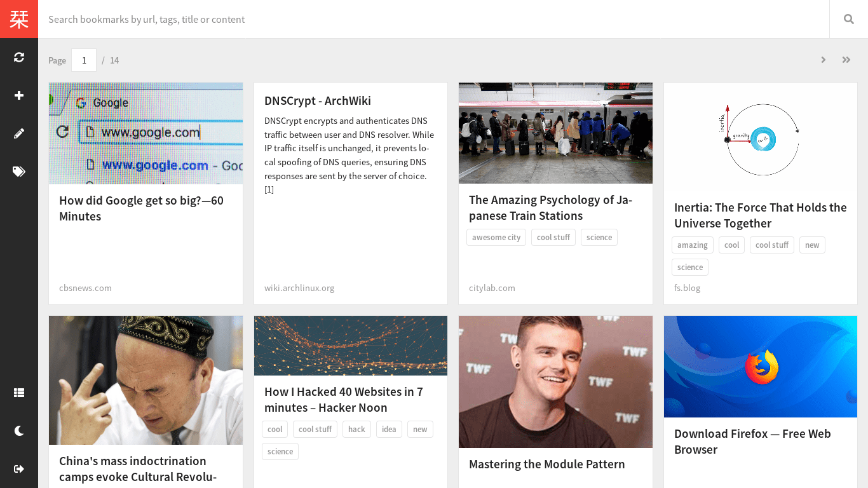Open 'How I Hacked 40 Websites' title
This screenshot has width=868, height=488.
(344, 400)
